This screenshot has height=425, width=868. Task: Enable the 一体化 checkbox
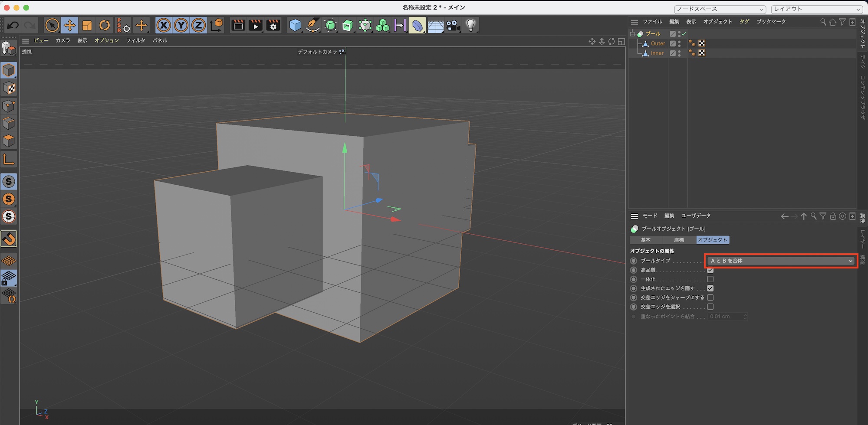click(x=710, y=279)
